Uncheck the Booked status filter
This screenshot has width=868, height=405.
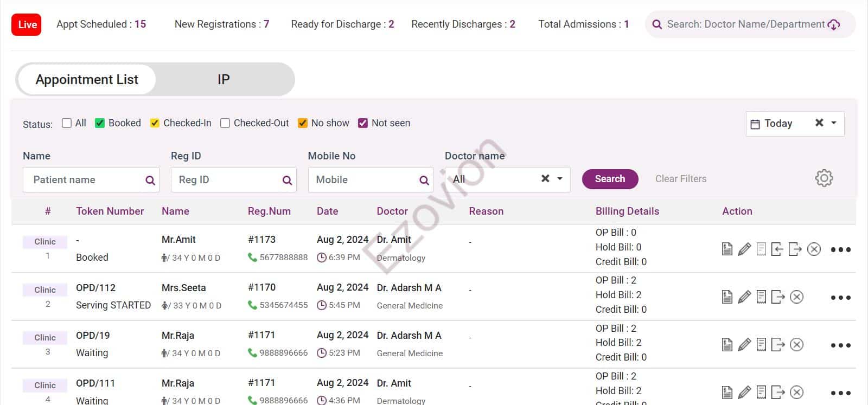click(100, 123)
